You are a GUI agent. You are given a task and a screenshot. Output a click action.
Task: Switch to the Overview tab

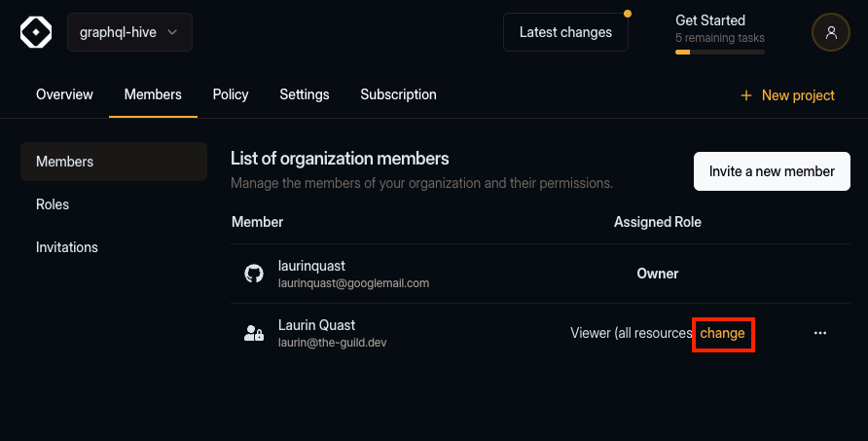pos(64,94)
